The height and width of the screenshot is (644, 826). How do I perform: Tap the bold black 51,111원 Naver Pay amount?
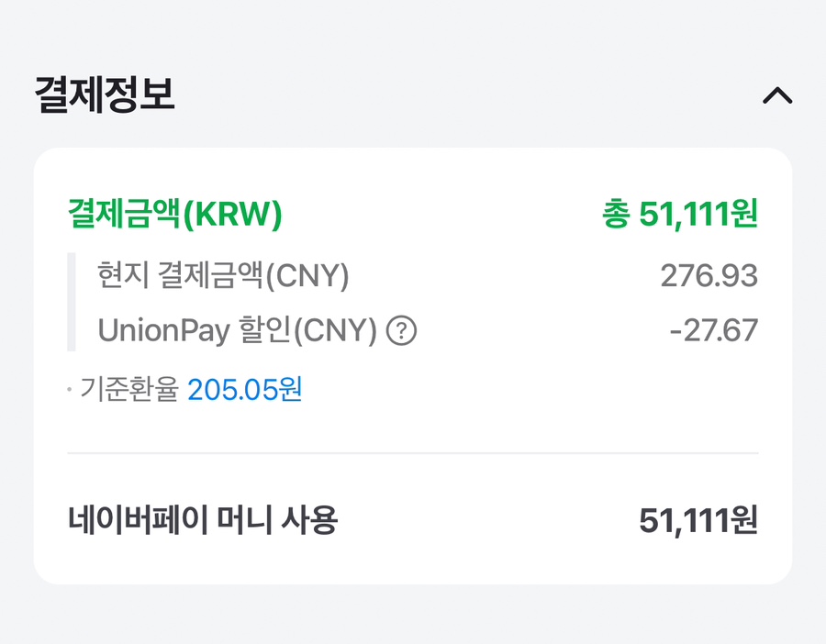click(x=698, y=520)
